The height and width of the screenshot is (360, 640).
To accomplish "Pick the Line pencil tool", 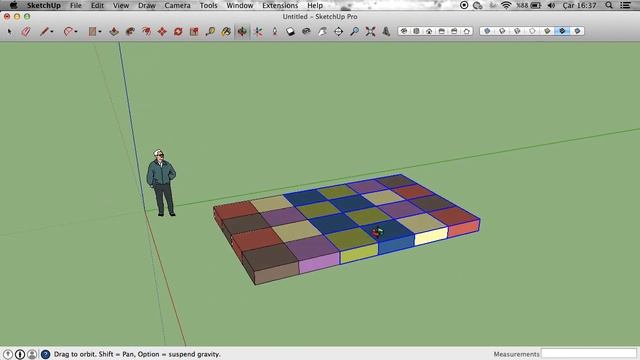I will tap(44, 31).
